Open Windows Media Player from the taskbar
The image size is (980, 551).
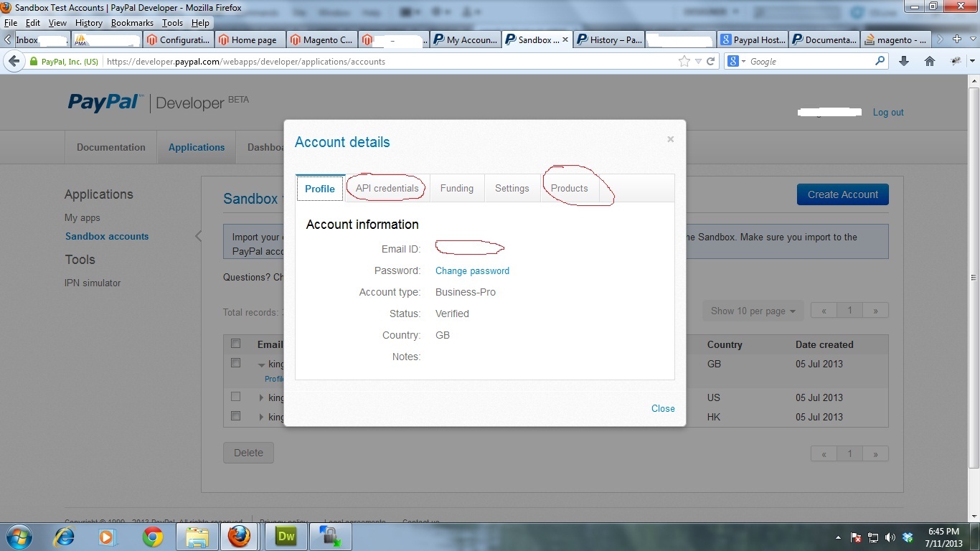click(x=107, y=537)
